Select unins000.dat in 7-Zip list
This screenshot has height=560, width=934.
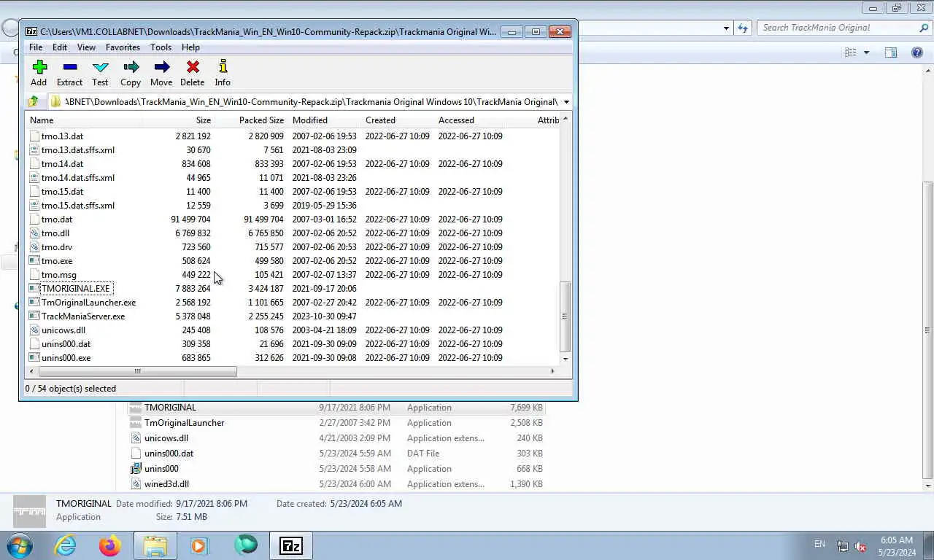[x=66, y=343]
